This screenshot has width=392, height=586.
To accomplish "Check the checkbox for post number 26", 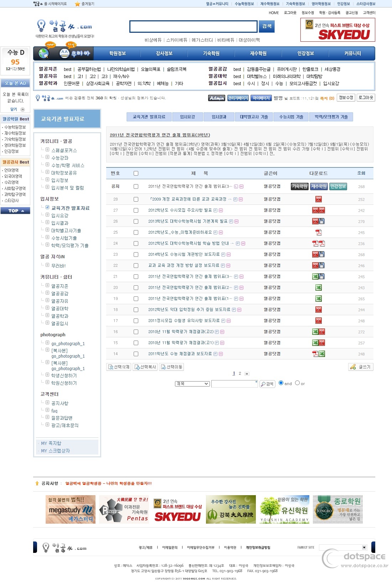I will click(136, 221).
